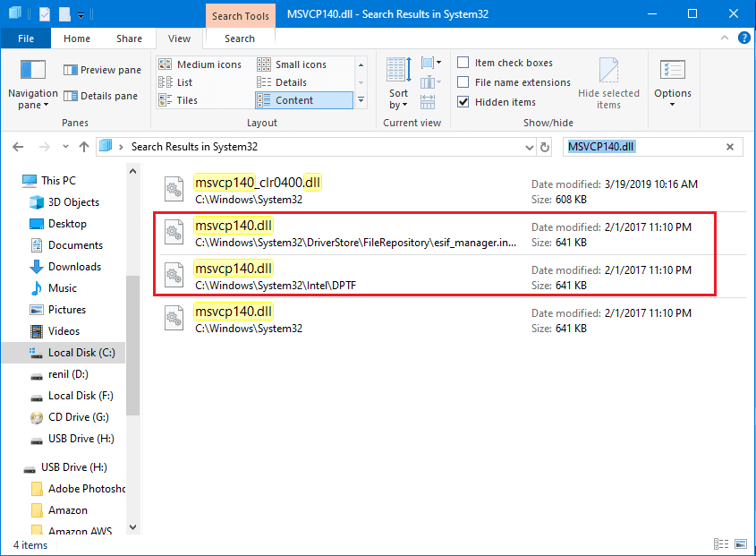Expand This PC in navigation tree
Image resolution: width=756 pixels, height=556 pixels.
click(x=11, y=181)
